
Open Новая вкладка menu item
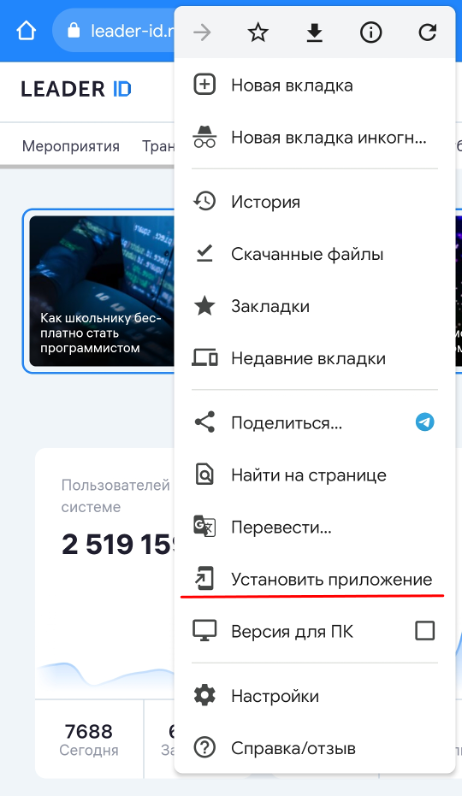pyautogui.click(x=315, y=85)
